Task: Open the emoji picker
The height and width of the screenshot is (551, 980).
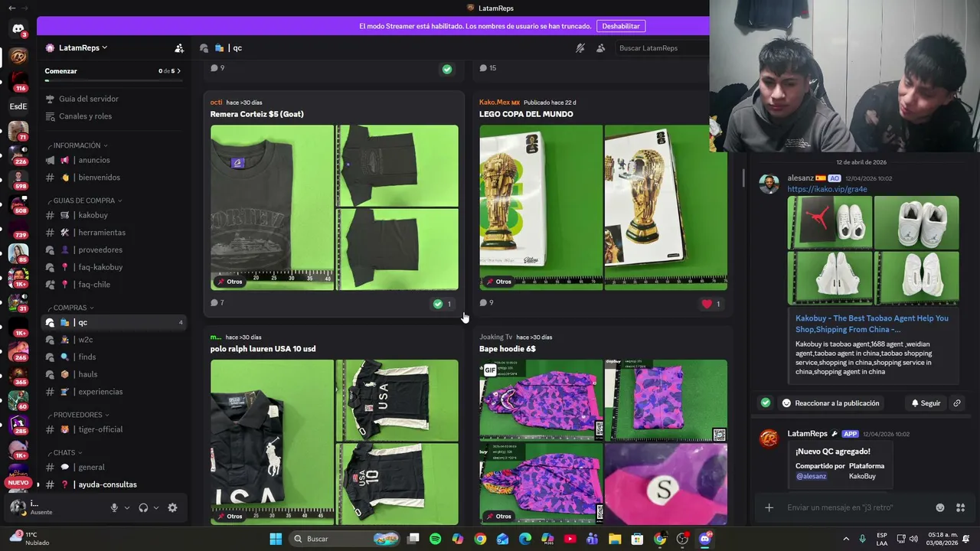Action: 940,507
